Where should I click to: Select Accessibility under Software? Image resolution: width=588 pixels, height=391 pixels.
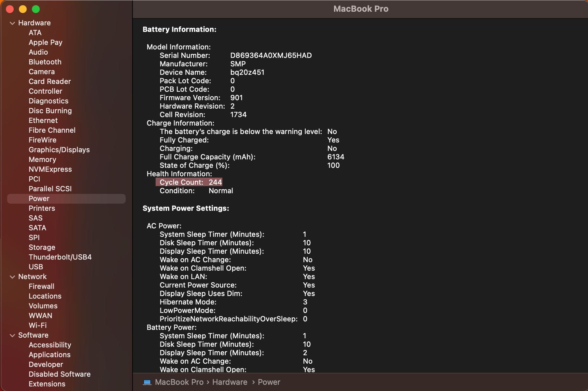point(50,345)
